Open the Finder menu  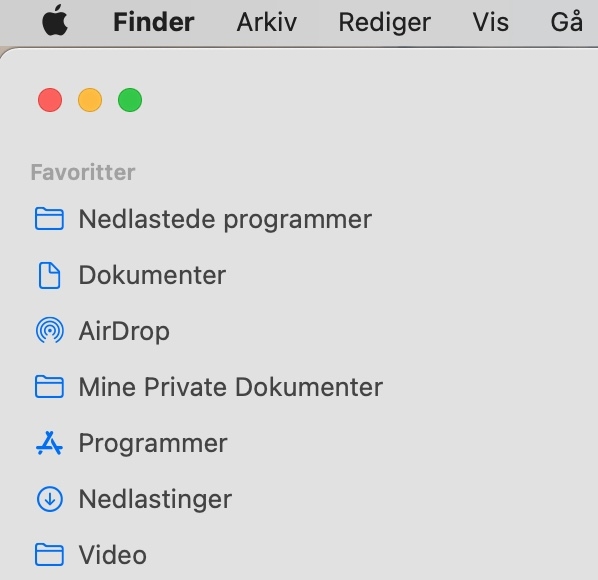click(154, 22)
